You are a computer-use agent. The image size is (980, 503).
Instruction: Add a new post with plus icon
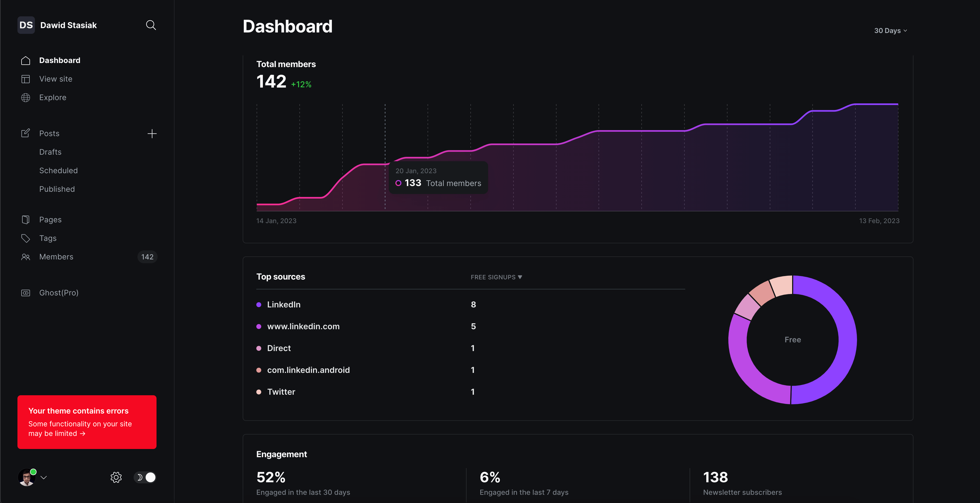[152, 134]
